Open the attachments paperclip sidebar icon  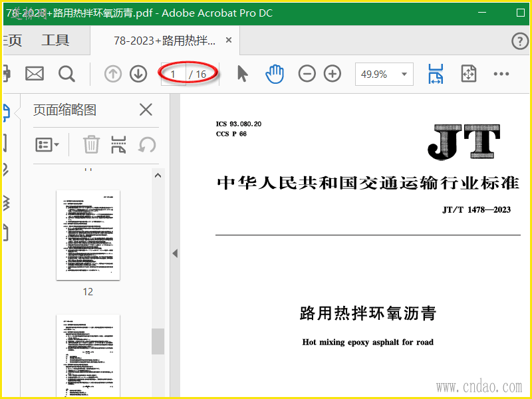pyautogui.click(x=5, y=170)
